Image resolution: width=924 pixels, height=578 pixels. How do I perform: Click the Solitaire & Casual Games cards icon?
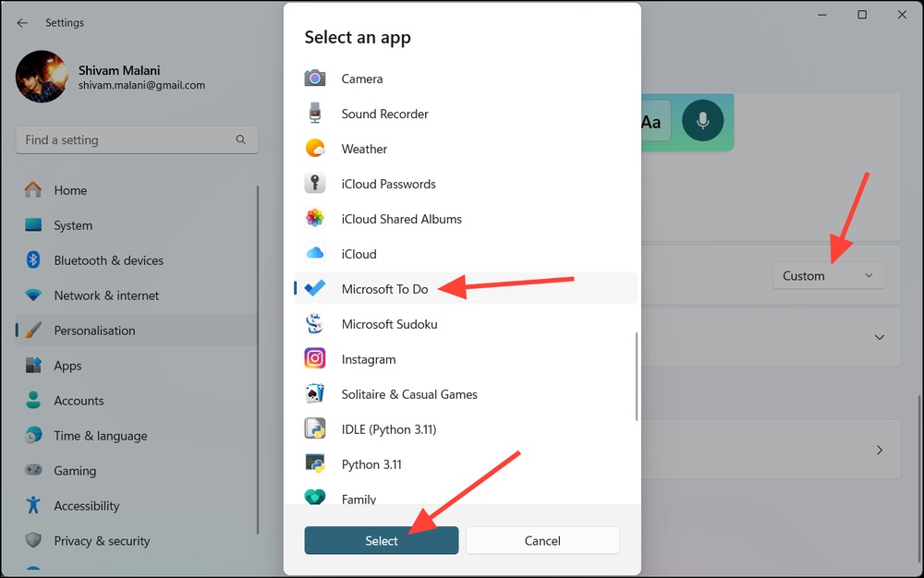tap(315, 393)
